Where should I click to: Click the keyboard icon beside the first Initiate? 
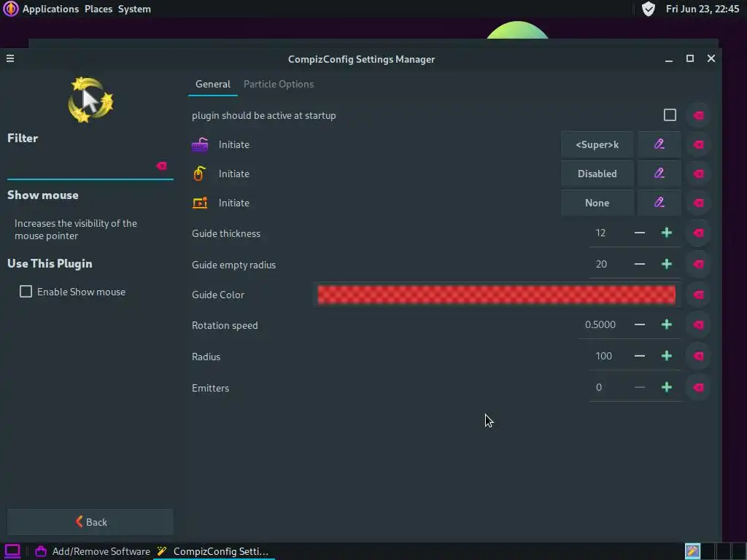[200, 144]
